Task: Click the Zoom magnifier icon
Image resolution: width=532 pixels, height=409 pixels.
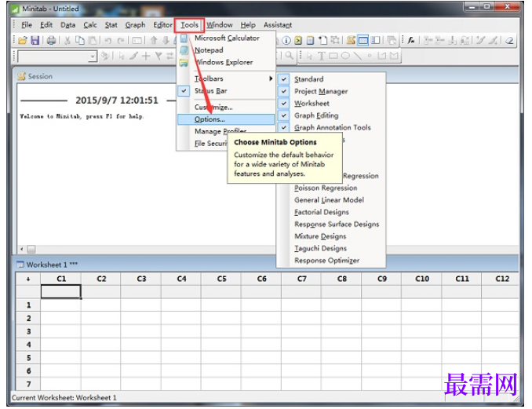Action: 289,55
